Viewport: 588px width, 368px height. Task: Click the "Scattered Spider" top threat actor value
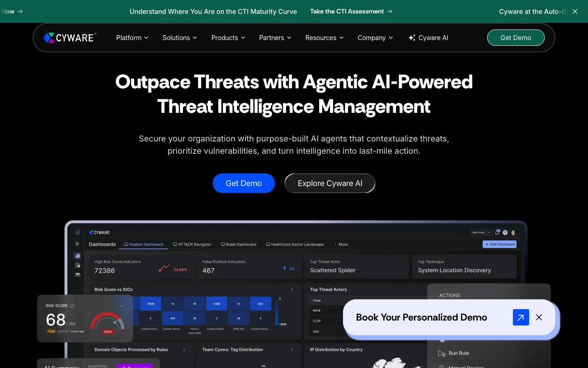(333, 270)
